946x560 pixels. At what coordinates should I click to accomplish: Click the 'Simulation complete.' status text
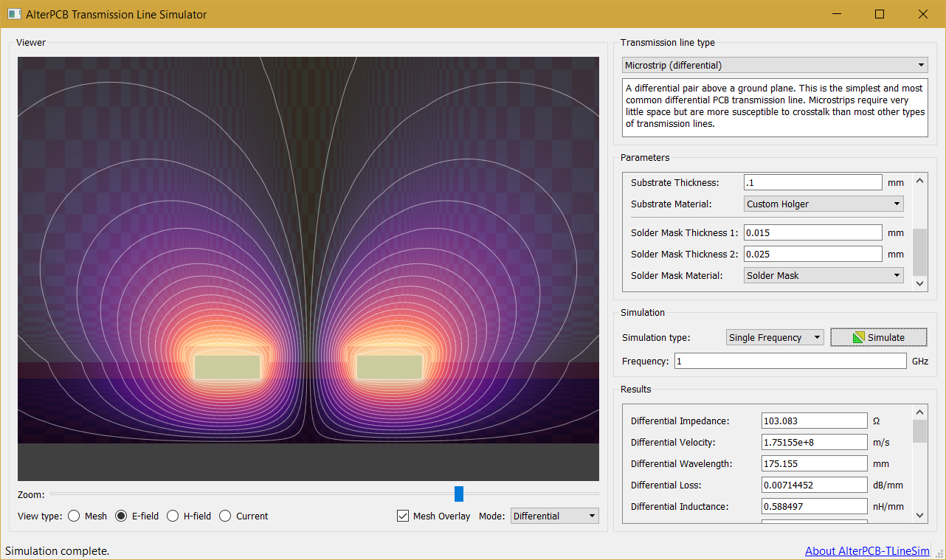(58, 551)
